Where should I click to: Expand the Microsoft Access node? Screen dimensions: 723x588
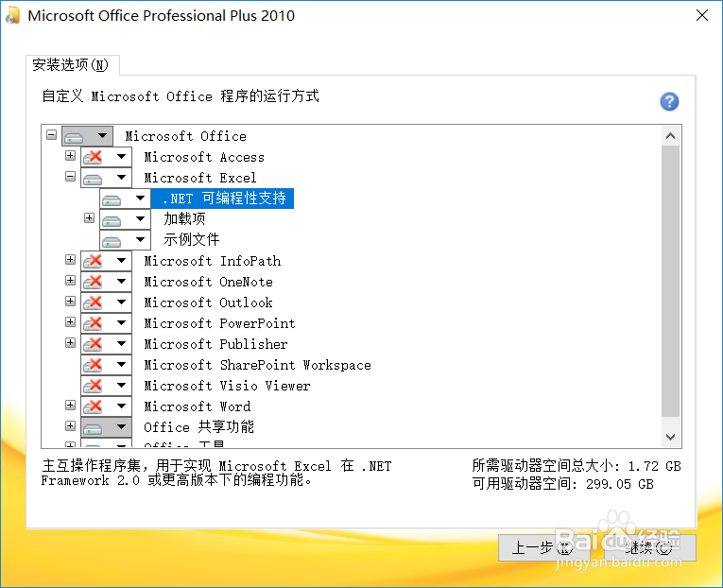(70, 155)
